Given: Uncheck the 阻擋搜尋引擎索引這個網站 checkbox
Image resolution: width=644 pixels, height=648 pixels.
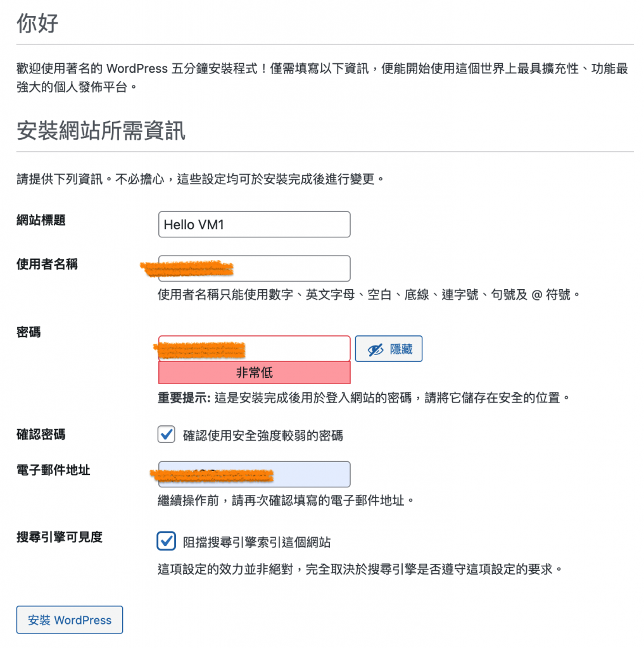Looking at the screenshot, I should pos(166,542).
